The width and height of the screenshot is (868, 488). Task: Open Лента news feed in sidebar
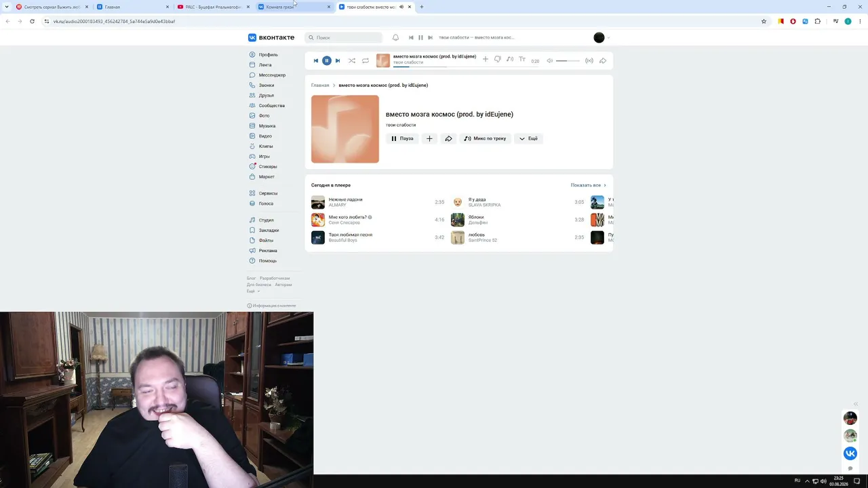[265, 65]
